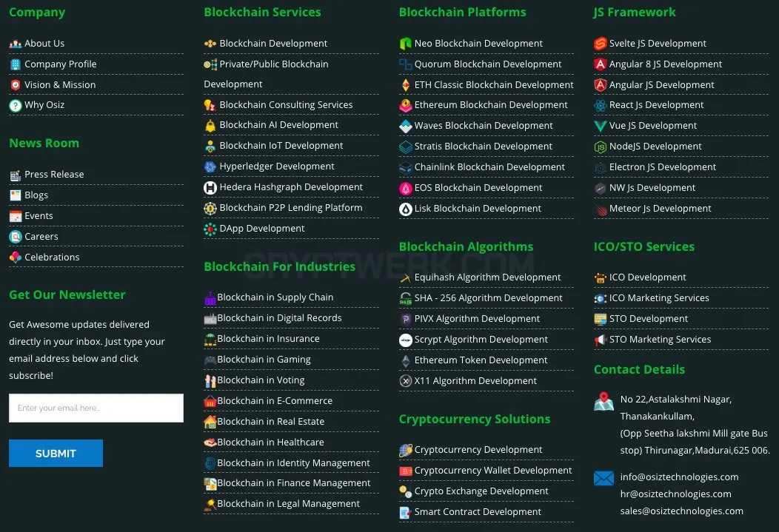Screen dimensions: 779x532
Task: Open Angular JS Development link
Action: (661, 85)
